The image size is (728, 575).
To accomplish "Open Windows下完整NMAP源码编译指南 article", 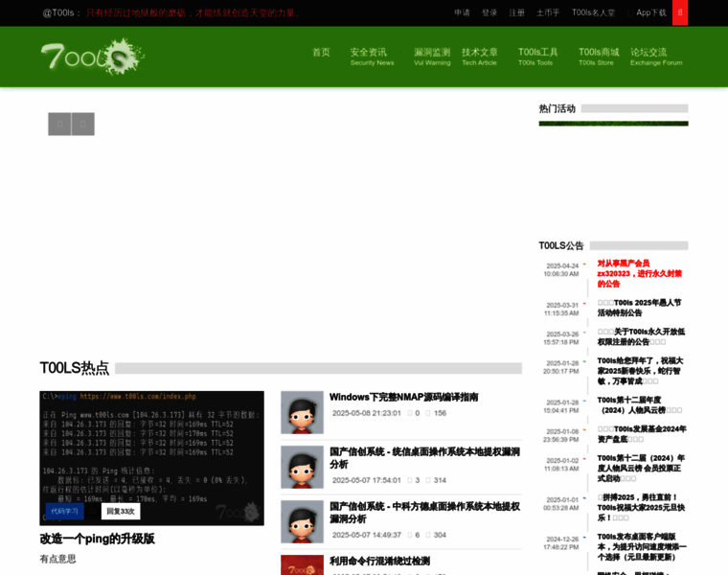I will coord(403,397).
